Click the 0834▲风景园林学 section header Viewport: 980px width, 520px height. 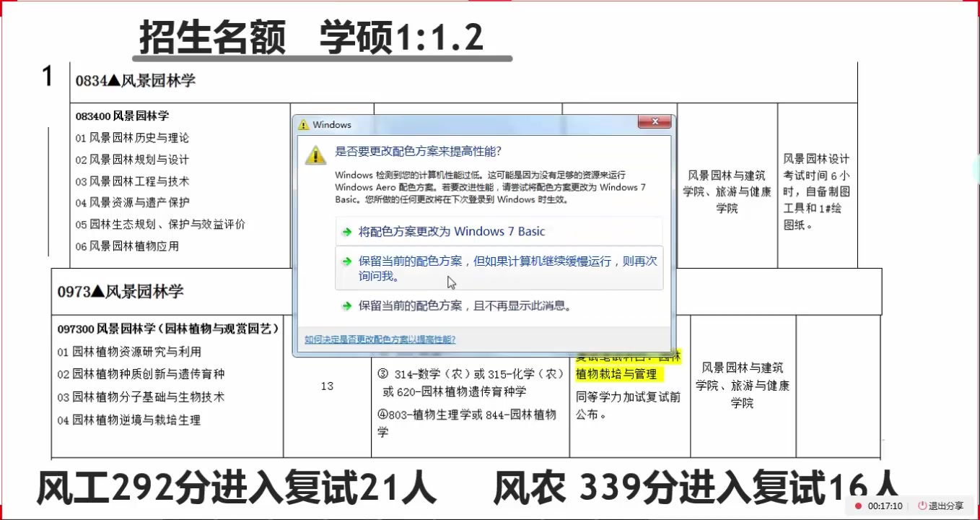pos(136,80)
